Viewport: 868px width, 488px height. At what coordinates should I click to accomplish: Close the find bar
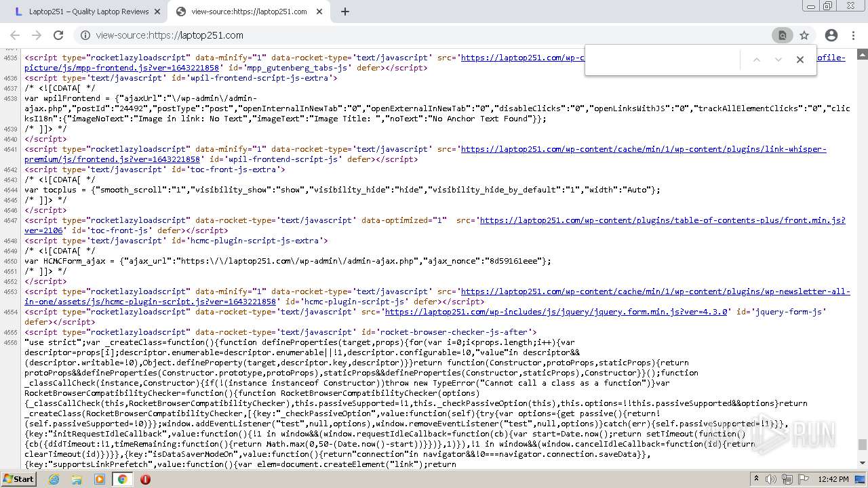(800, 60)
